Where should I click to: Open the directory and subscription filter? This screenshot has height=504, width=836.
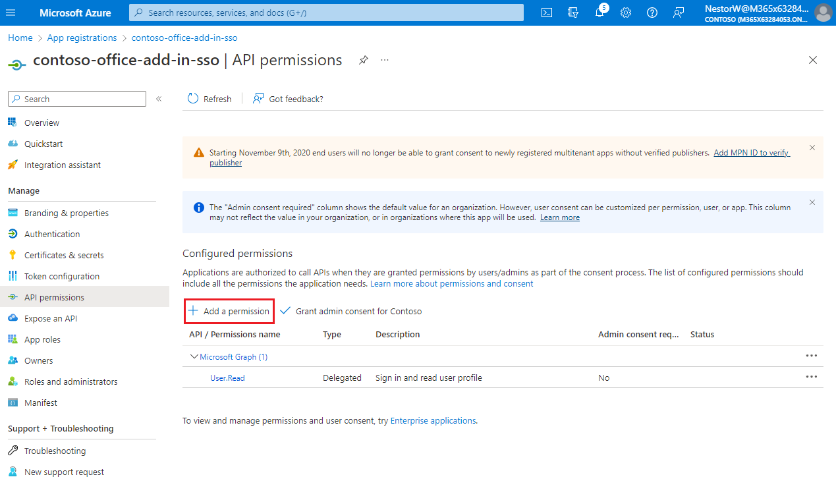[x=572, y=12]
